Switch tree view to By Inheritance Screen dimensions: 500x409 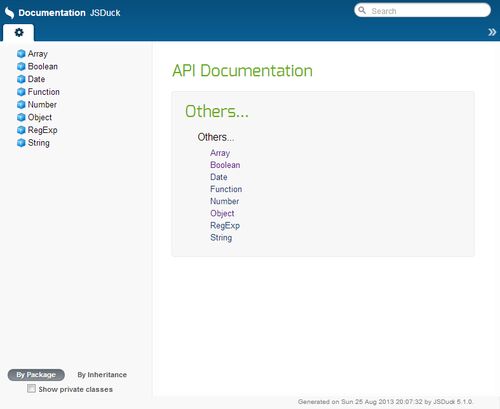click(x=102, y=375)
